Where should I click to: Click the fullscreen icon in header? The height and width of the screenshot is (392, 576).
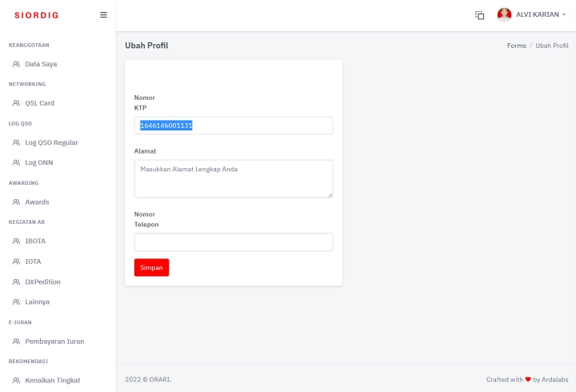[480, 15]
